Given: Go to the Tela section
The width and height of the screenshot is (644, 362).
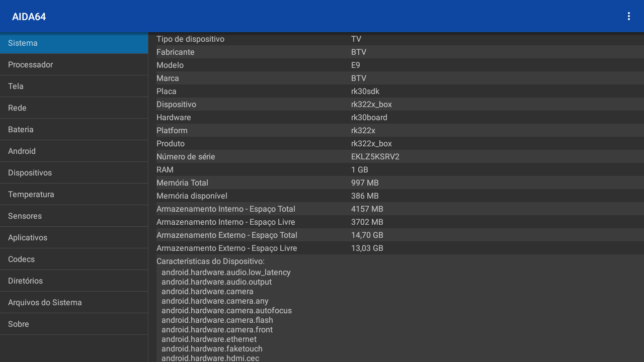Looking at the screenshot, I should coord(73,86).
